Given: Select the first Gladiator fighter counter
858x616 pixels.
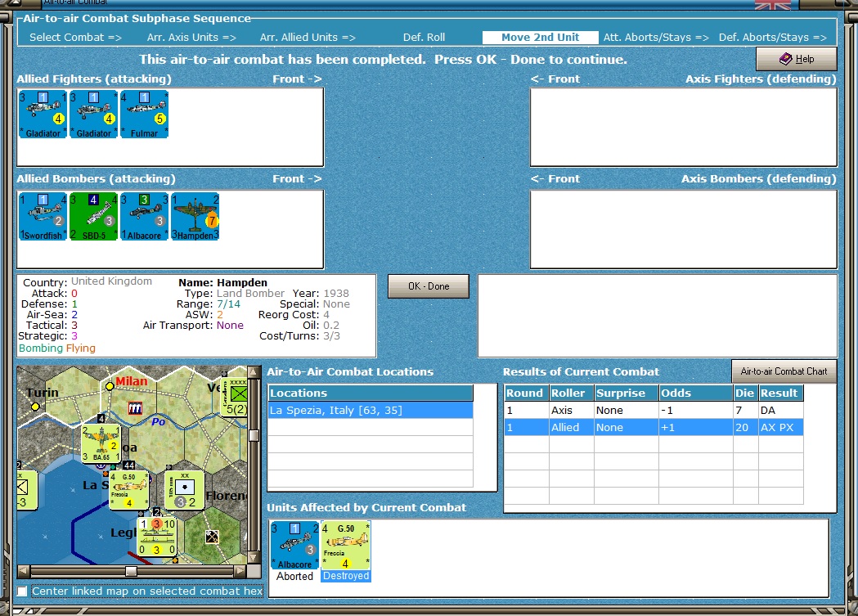Looking at the screenshot, I should (x=43, y=115).
